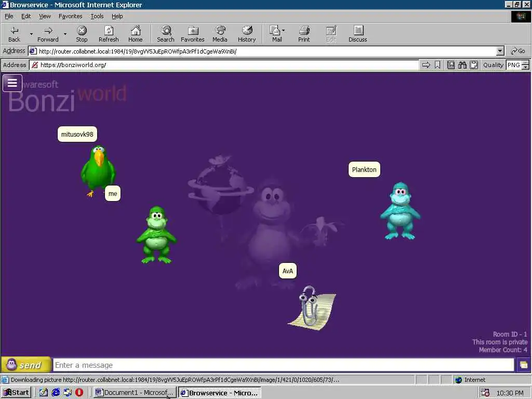Image resolution: width=532 pixels, height=399 pixels.
Task: Click the 'me' name tag
Action: [x=113, y=193]
